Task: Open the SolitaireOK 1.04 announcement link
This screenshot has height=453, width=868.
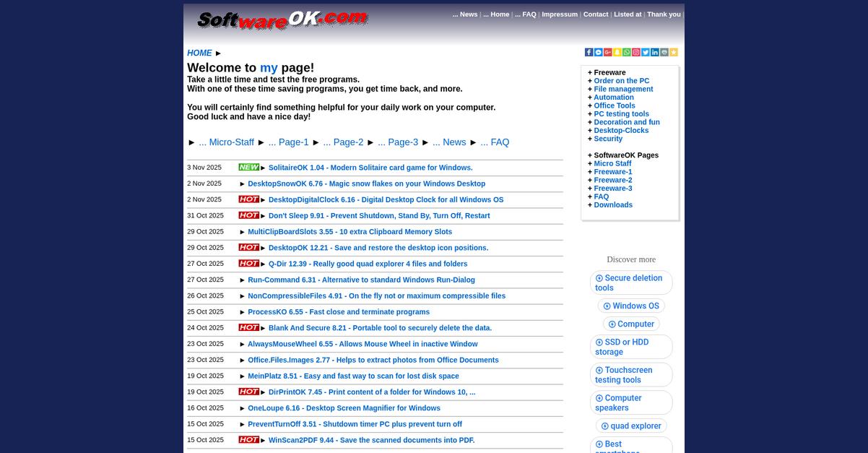Action: tap(370, 167)
